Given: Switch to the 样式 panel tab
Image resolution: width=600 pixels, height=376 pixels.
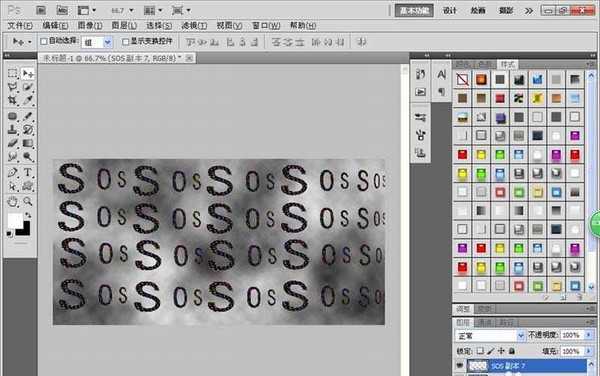Looking at the screenshot, I should pyautogui.click(x=508, y=64).
